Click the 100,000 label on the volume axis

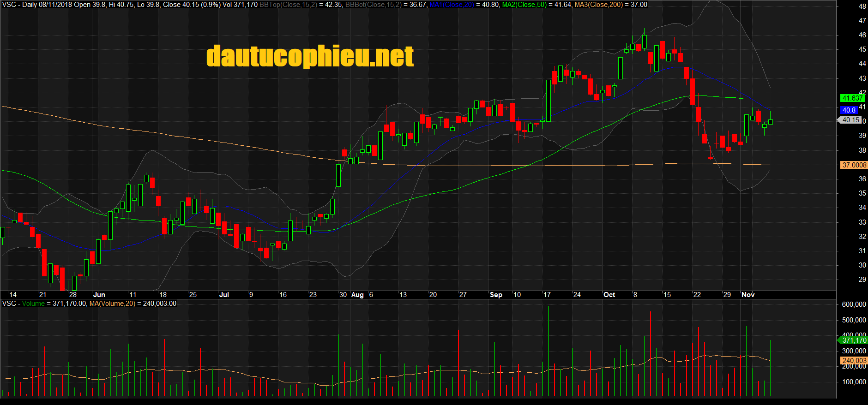coord(854,382)
